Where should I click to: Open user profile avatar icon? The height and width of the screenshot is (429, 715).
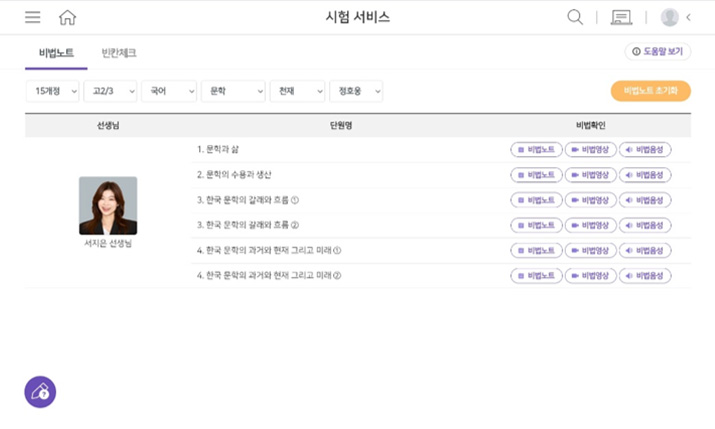click(x=669, y=17)
